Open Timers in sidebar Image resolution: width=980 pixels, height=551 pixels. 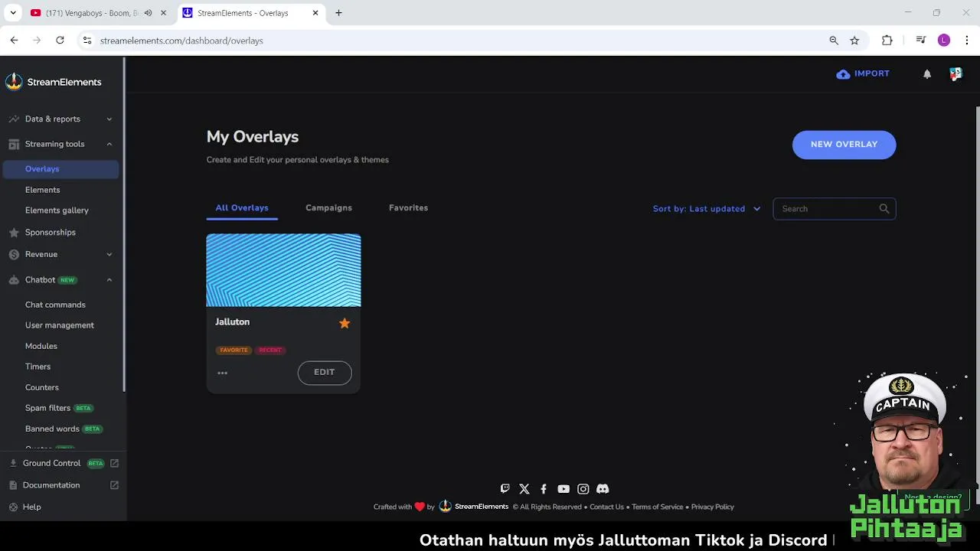pos(38,367)
